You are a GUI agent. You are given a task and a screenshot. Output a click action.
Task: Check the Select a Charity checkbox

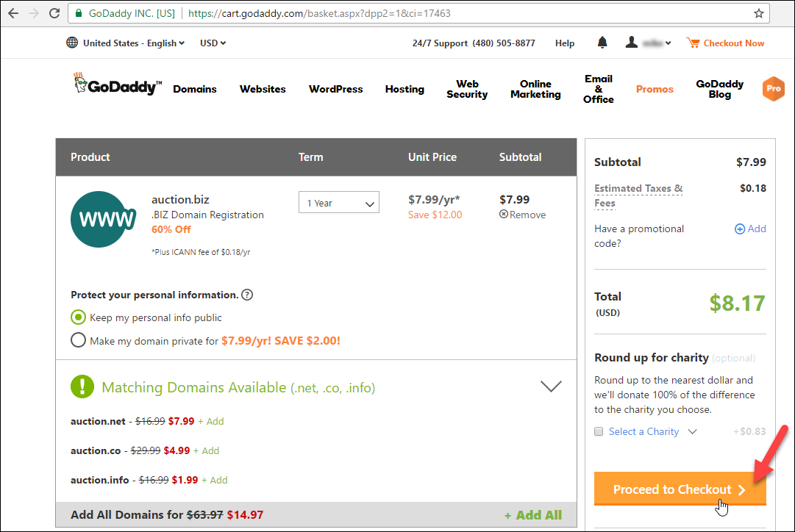coord(599,431)
